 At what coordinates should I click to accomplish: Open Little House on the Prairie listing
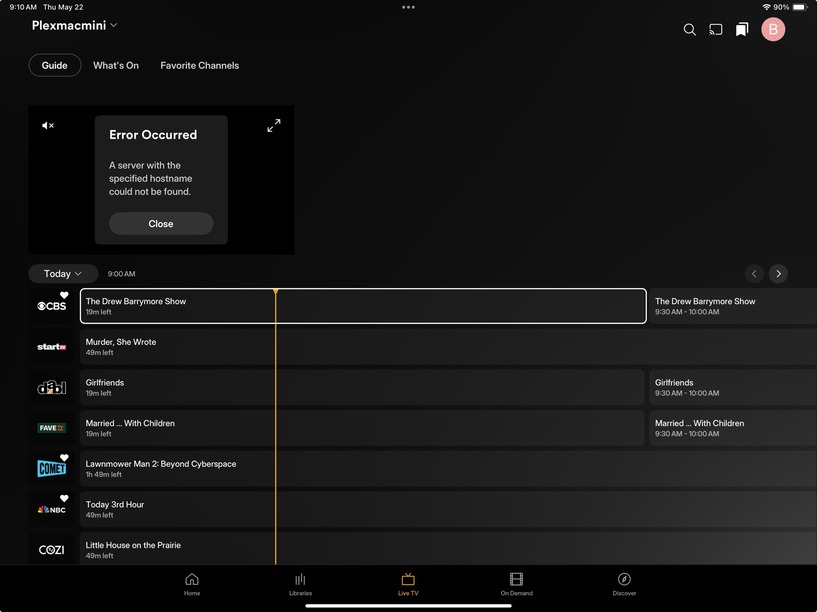point(448,548)
